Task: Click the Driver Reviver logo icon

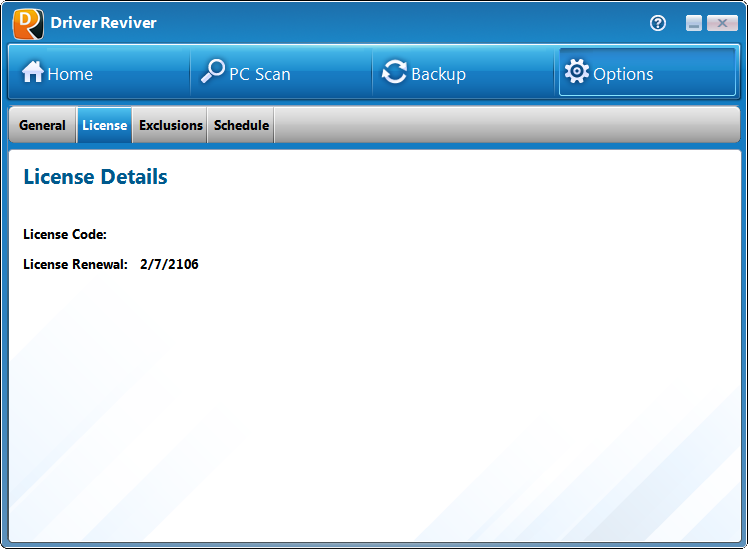Action: click(28, 24)
